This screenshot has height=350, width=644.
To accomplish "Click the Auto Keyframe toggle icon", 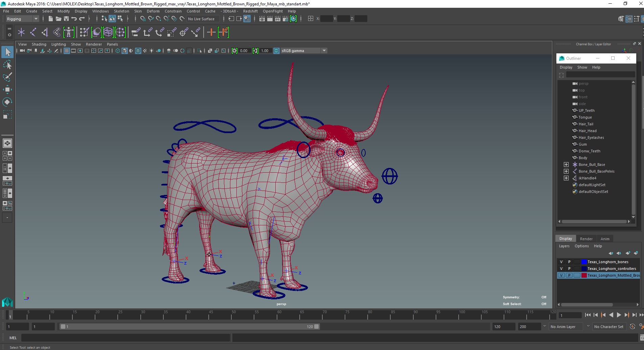I will [632, 327].
